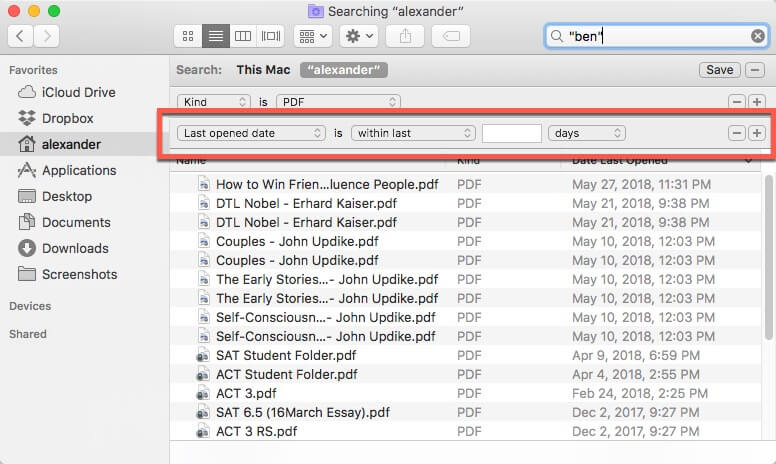Clear the search field with X button

tap(758, 36)
